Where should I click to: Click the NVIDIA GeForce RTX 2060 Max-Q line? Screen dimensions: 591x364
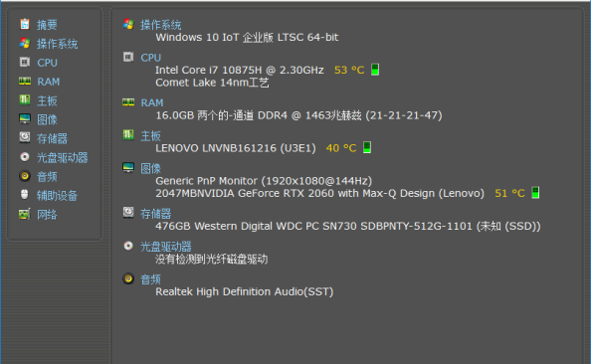[x=319, y=193]
